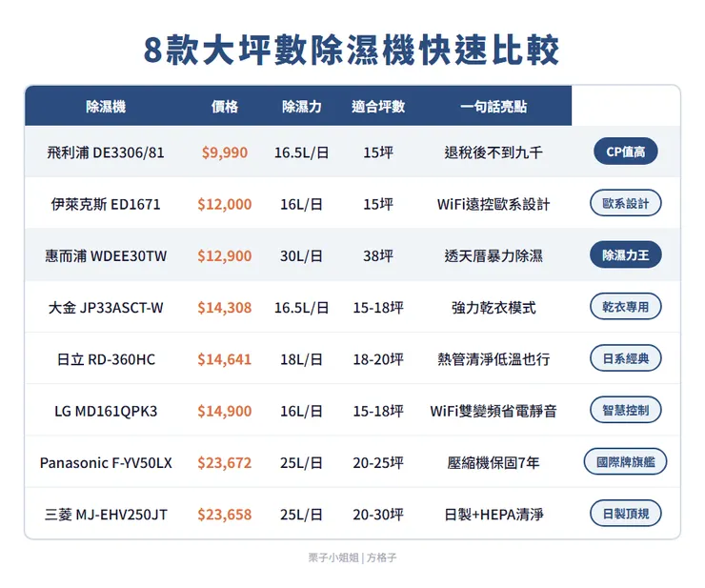The width and height of the screenshot is (705, 588).
Task: Click the $9,990 price
Action: pos(224,152)
